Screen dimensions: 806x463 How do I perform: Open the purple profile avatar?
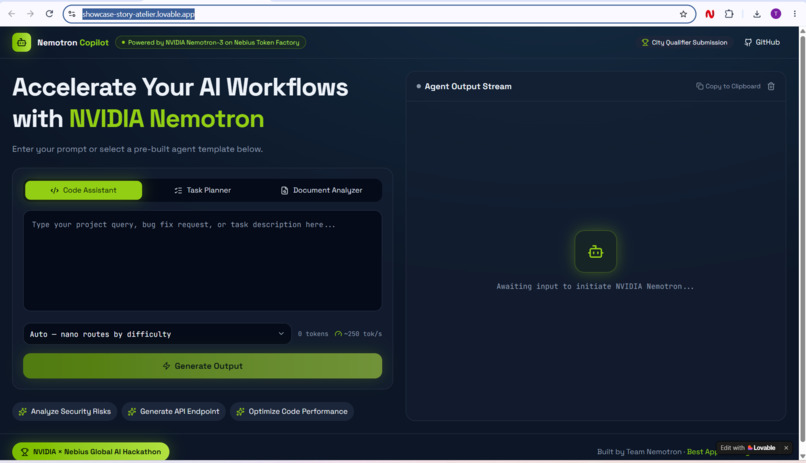[776, 14]
